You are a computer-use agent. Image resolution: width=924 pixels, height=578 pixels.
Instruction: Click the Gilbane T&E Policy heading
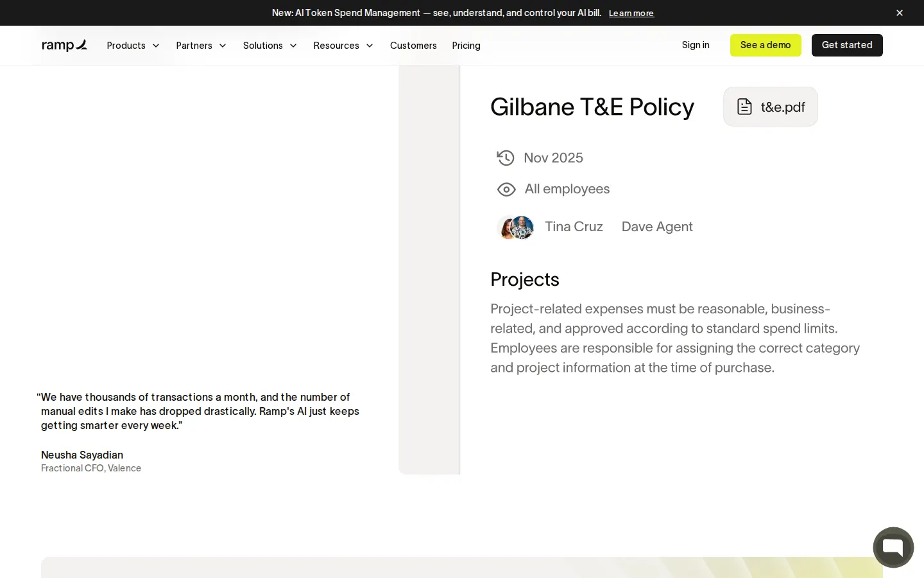coord(592,107)
